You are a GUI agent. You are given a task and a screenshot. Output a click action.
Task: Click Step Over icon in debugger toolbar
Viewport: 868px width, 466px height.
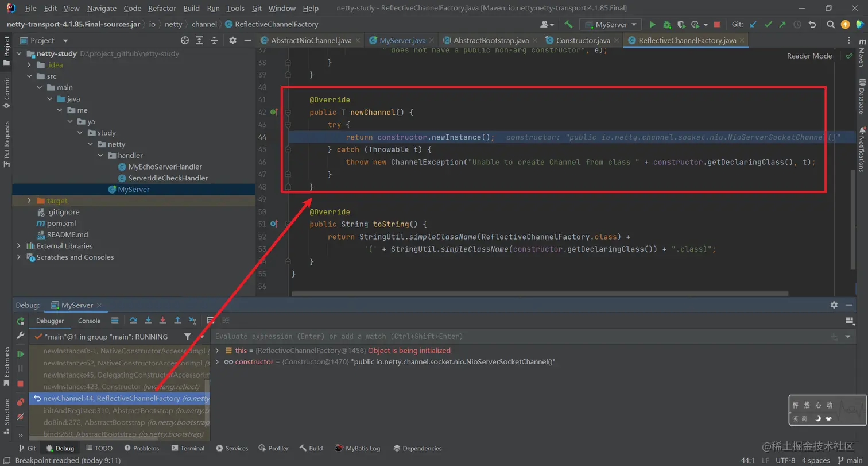(x=133, y=321)
